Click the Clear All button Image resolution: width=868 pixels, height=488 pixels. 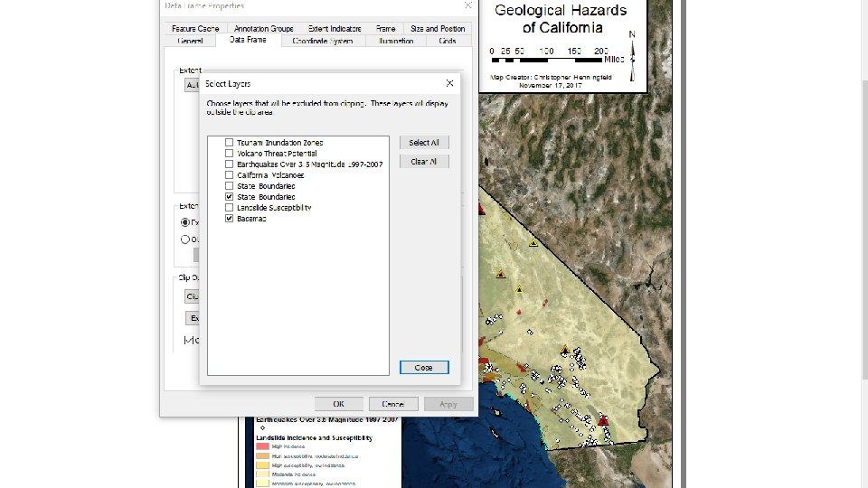click(424, 162)
